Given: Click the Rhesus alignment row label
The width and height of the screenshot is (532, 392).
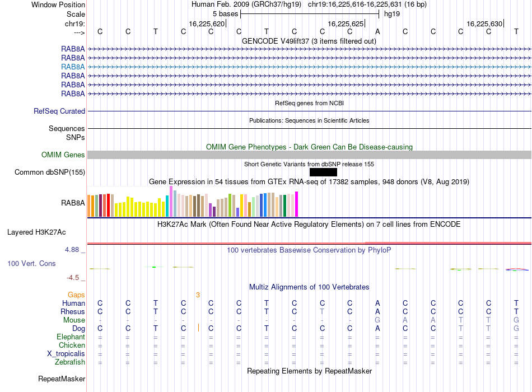Looking at the screenshot, I should pyautogui.click(x=73, y=311).
